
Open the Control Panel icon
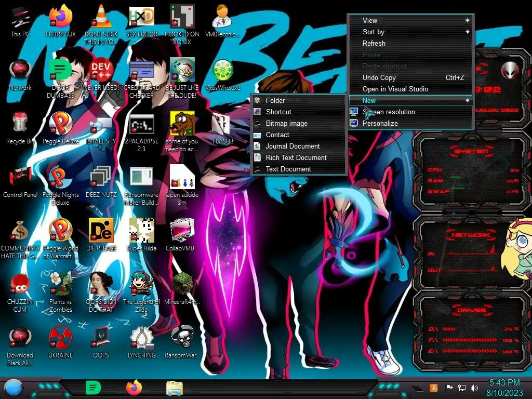tap(20, 182)
